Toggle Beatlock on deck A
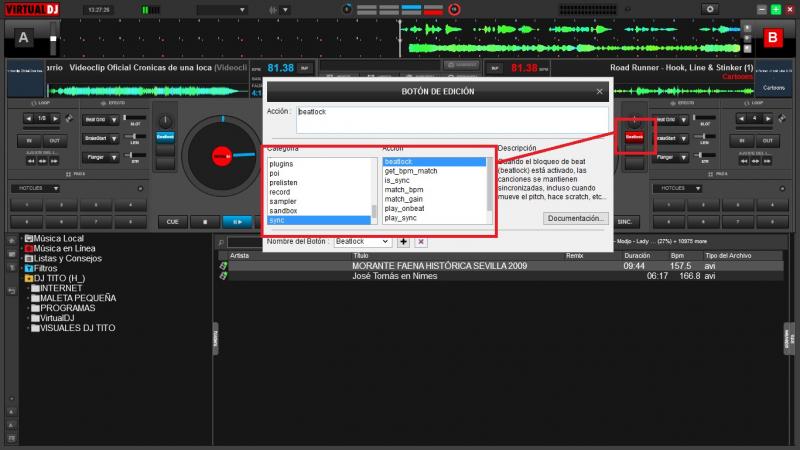Image resolution: width=800 pixels, height=450 pixels. pos(165,137)
